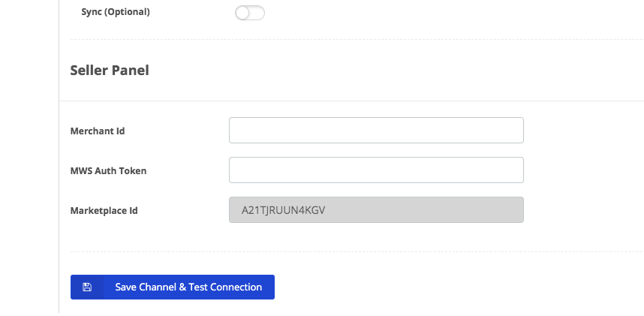Select the A21TJRUUN4KGV marketplace value text

(284, 210)
